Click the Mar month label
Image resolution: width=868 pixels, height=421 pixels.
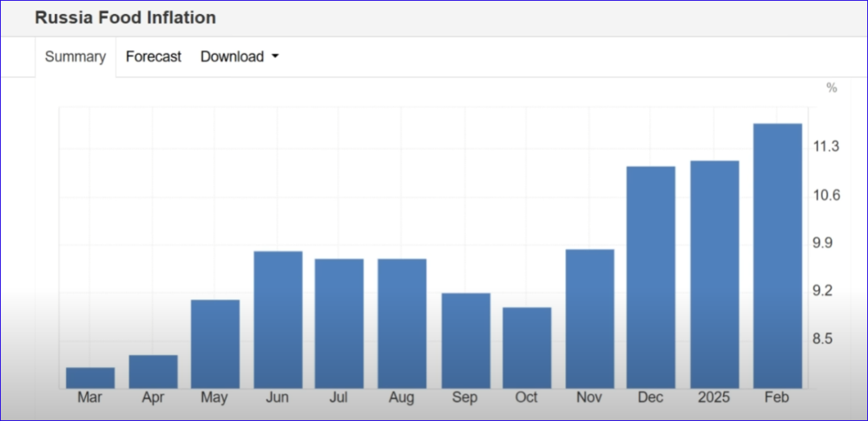tap(89, 398)
